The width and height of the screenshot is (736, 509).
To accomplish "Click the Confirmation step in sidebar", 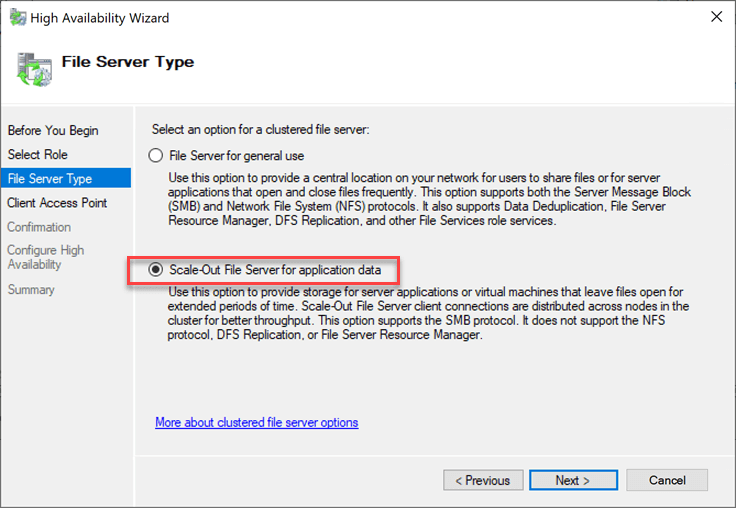I will [39, 227].
